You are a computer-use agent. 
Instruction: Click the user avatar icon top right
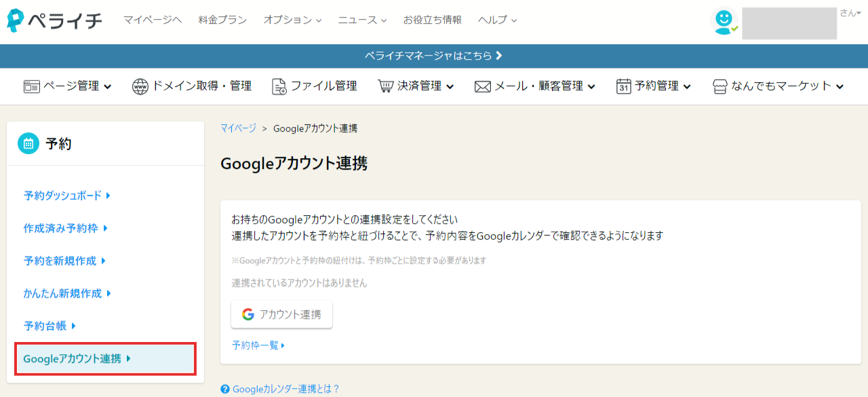click(724, 20)
